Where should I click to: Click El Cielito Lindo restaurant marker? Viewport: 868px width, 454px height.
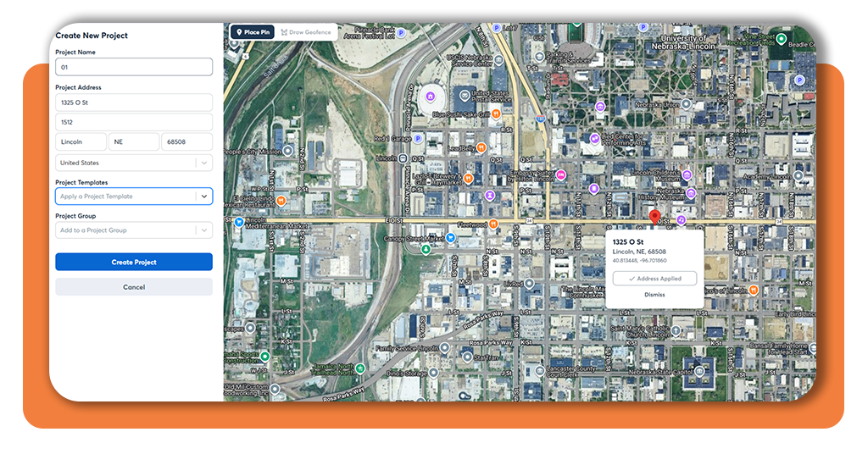[x=281, y=200]
